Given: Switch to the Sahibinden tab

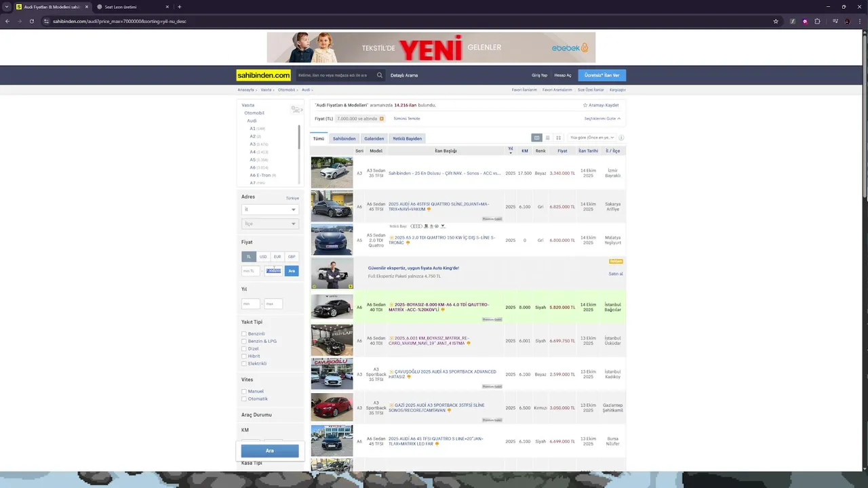Looking at the screenshot, I should (344, 138).
